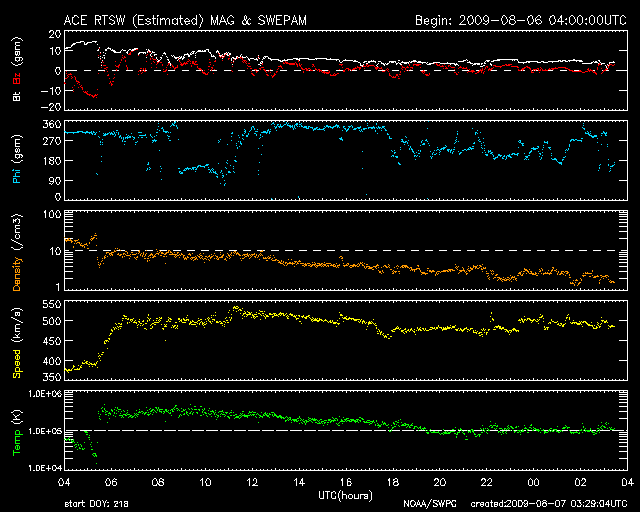Click the '350' tick on the Speed axis
This screenshot has width=640, height=512.
[x=51, y=377]
